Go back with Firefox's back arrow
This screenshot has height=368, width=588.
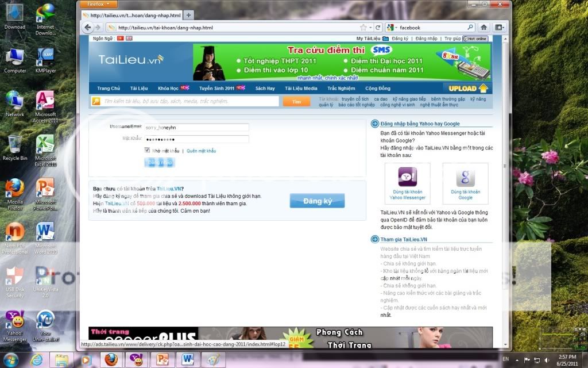(x=88, y=28)
